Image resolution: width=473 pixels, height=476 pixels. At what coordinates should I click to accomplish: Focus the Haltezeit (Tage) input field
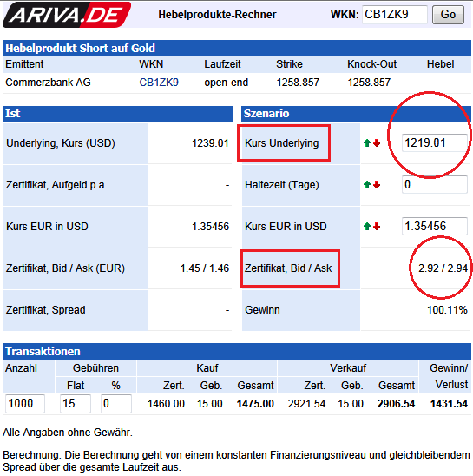pos(435,184)
